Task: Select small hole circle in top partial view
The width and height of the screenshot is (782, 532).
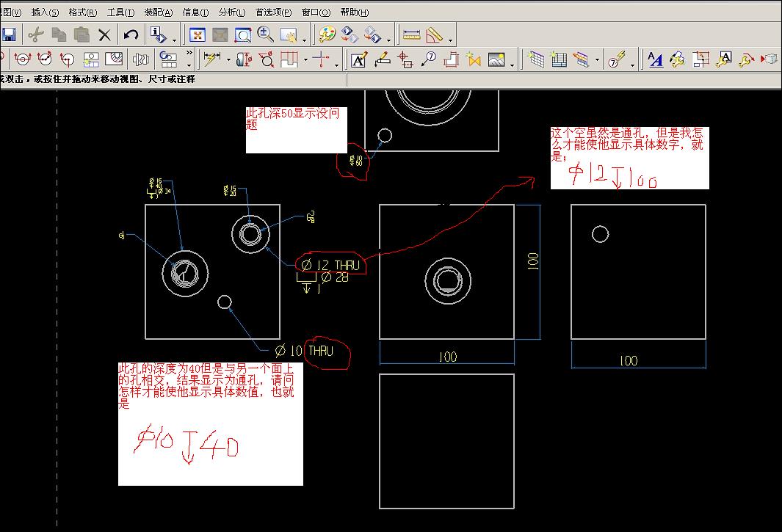Action: tap(385, 135)
